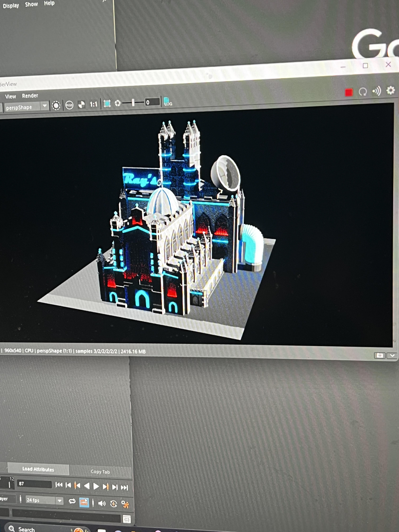Image resolution: width=399 pixels, height=532 pixels.
Task: Play the animation backwards
Action: tap(87, 486)
